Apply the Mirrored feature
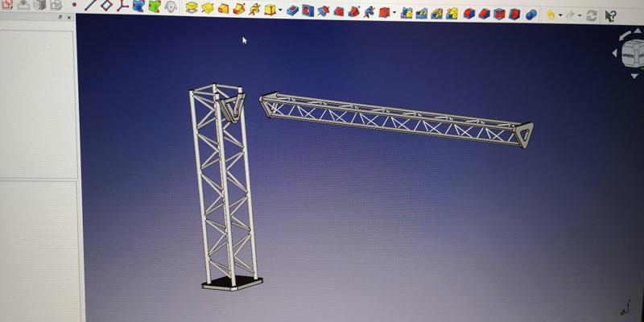 407,13
